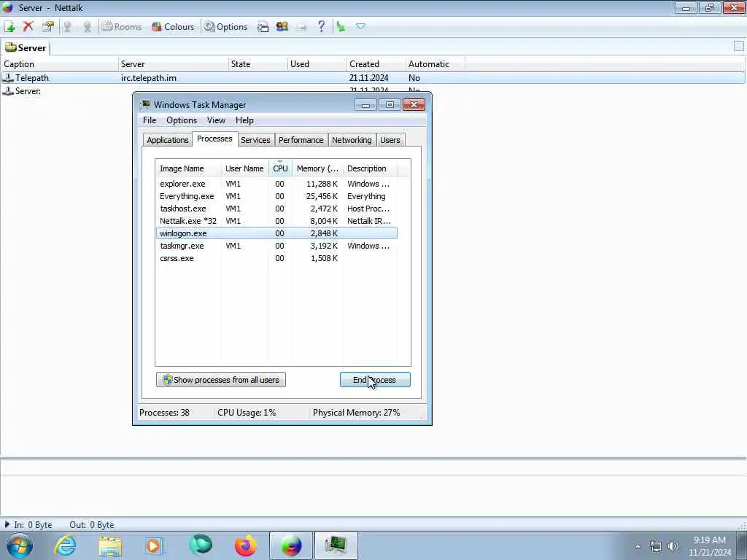This screenshot has height=560, width=747.
Task: Open Task Manager Options menu
Action: pyautogui.click(x=181, y=120)
